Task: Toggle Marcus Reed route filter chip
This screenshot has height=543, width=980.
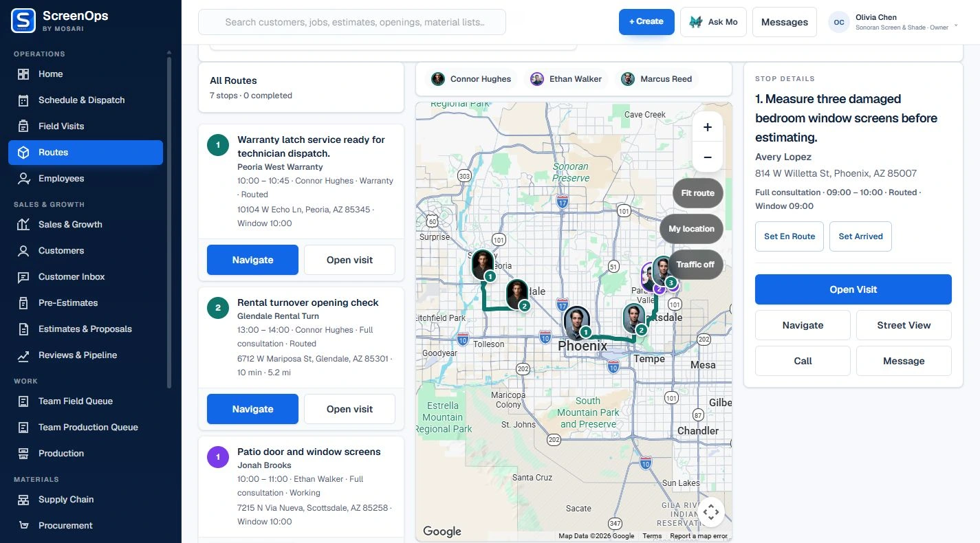Action: coord(657,79)
